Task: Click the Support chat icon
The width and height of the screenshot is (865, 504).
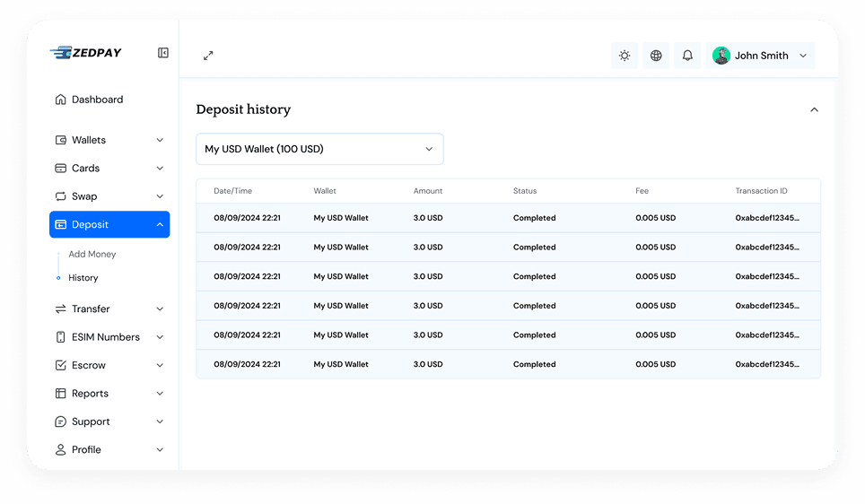Action: point(61,421)
